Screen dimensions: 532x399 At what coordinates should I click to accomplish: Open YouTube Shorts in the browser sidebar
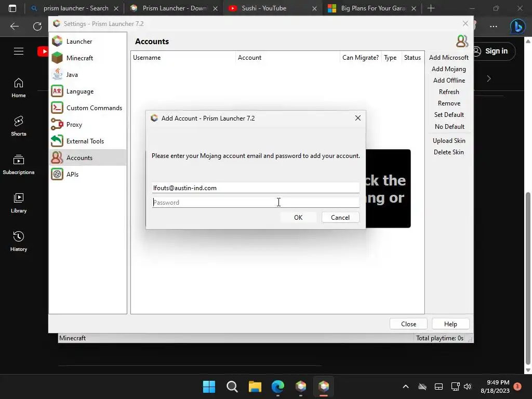click(x=19, y=126)
